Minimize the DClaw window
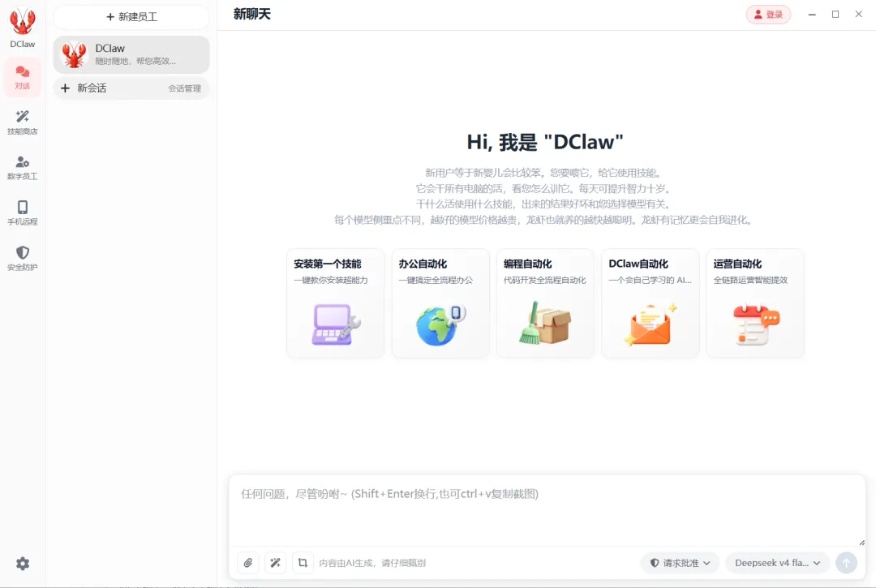This screenshot has width=876, height=588. 812,15
